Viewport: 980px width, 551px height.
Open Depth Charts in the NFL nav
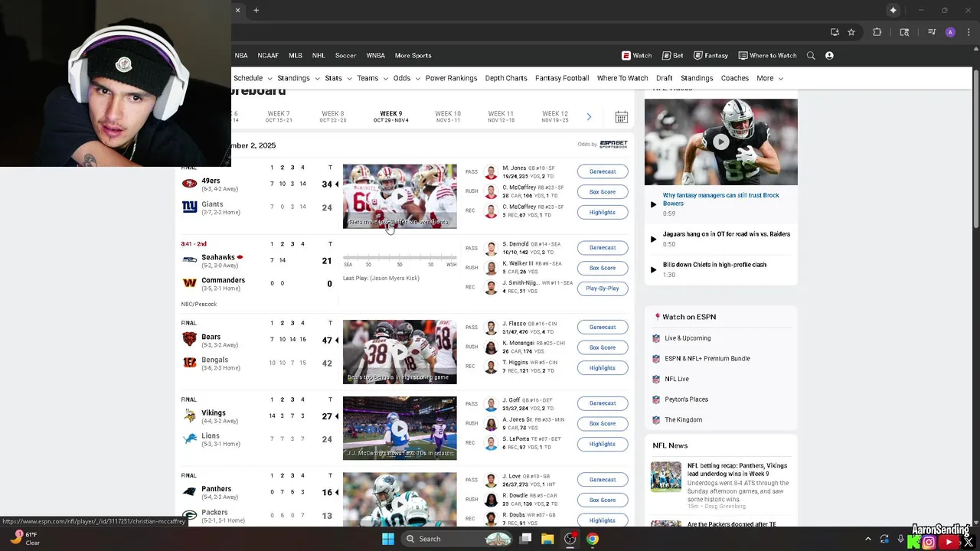(x=506, y=78)
